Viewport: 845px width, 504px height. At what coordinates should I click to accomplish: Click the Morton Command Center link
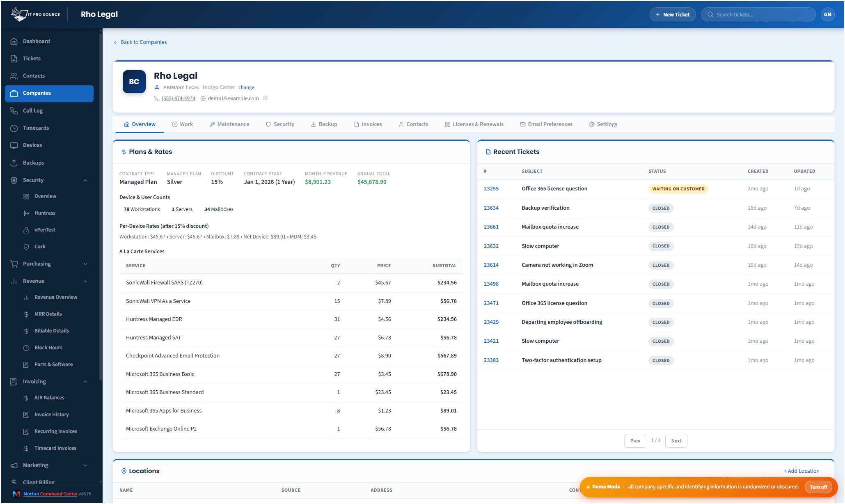point(50,494)
